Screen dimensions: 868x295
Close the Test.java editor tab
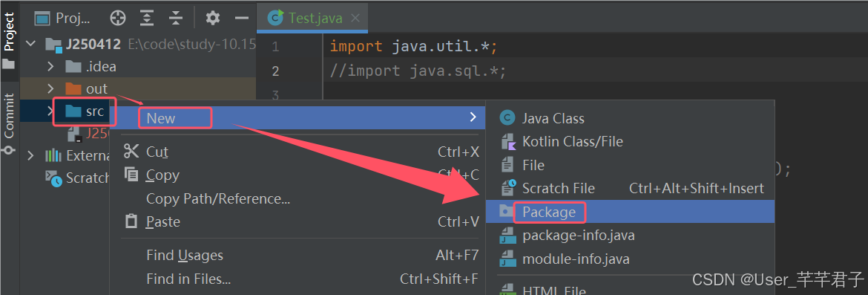pos(355,19)
